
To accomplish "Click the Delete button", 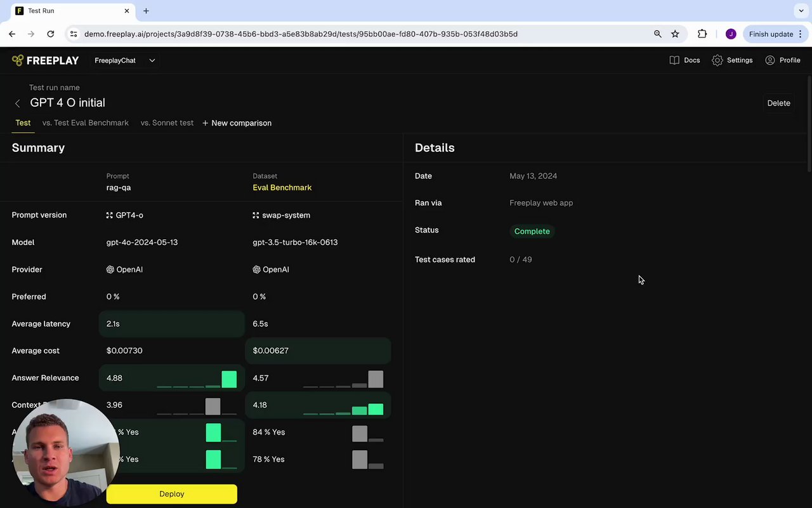I will (x=779, y=103).
